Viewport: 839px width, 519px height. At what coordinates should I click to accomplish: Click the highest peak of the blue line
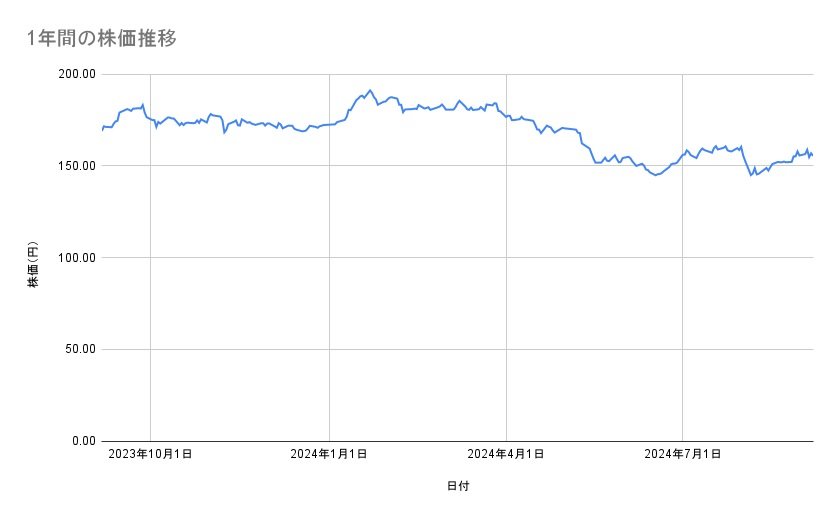pyautogui.click(x=370, y=90)
